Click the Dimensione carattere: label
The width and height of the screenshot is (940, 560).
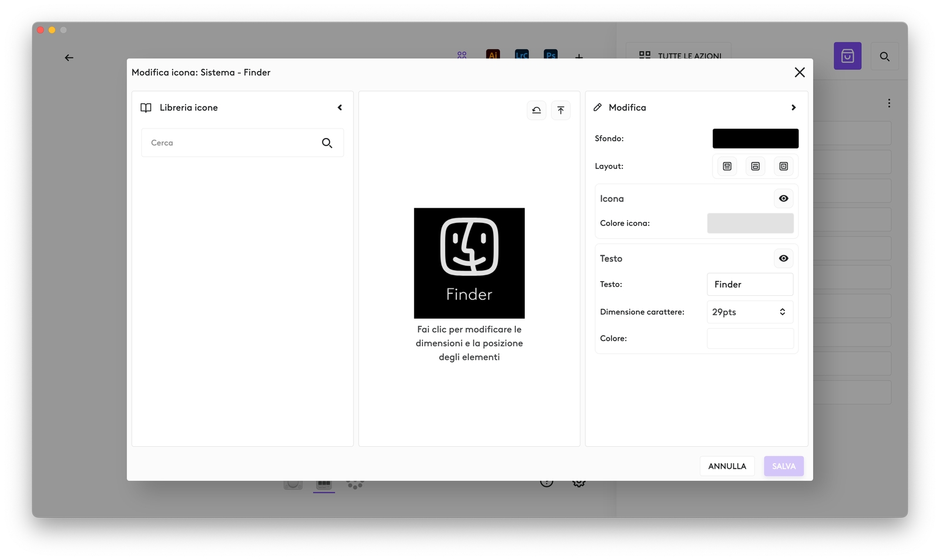(x=642, y=312)
